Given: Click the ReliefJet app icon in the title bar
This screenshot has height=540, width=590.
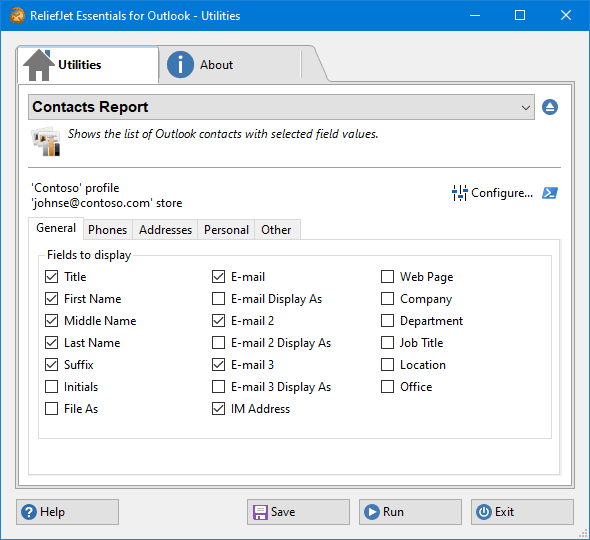Looking at the screenshot, I should tap(17, 15).
